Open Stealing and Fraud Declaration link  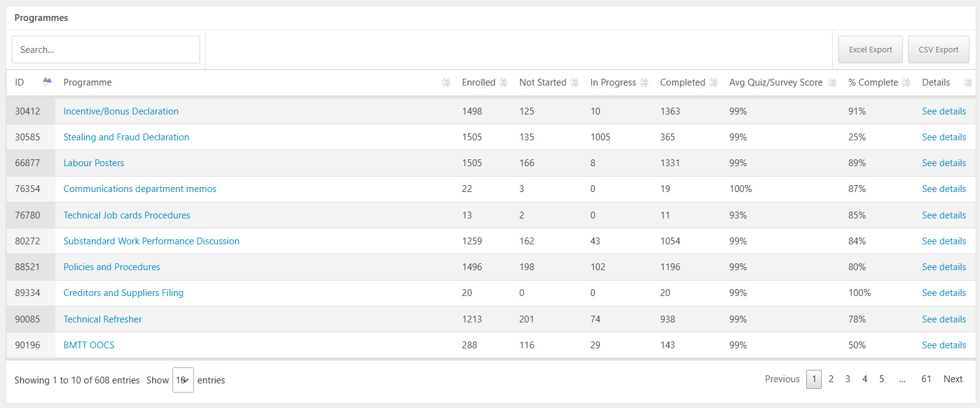pyautogui.click(x=126, y=137)
